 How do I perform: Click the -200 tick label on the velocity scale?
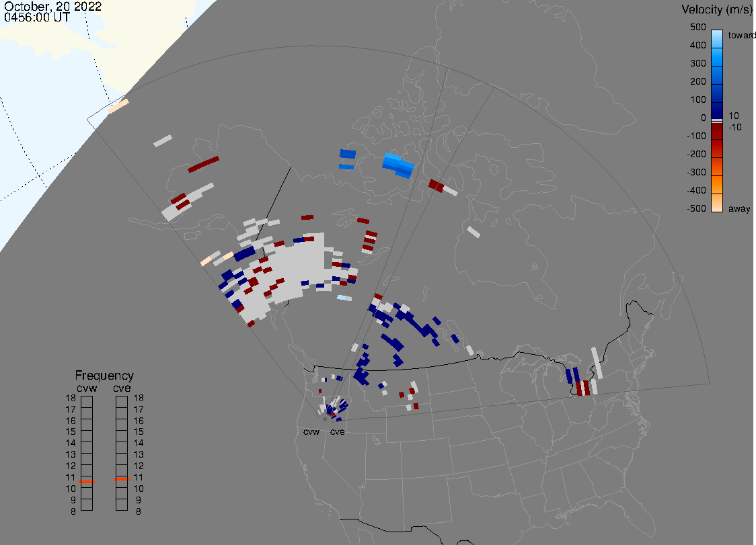pyautogui.click(x=696, y=154)
